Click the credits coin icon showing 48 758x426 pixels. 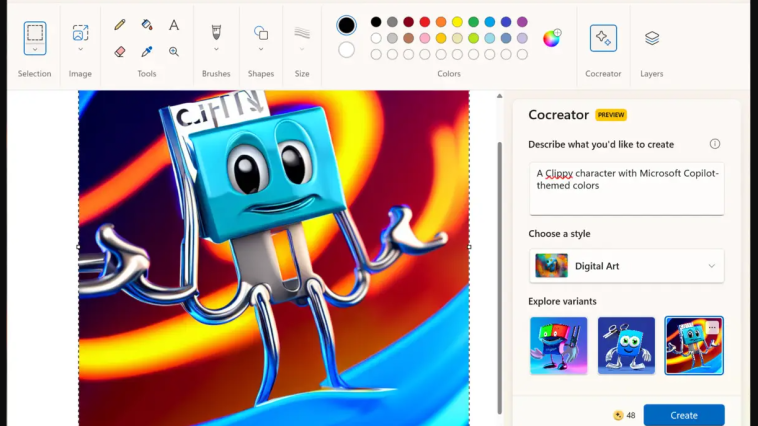click(618, 415)
